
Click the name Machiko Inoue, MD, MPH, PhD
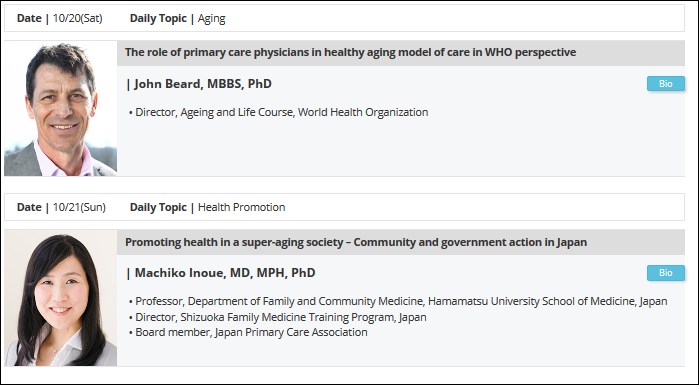225,273
